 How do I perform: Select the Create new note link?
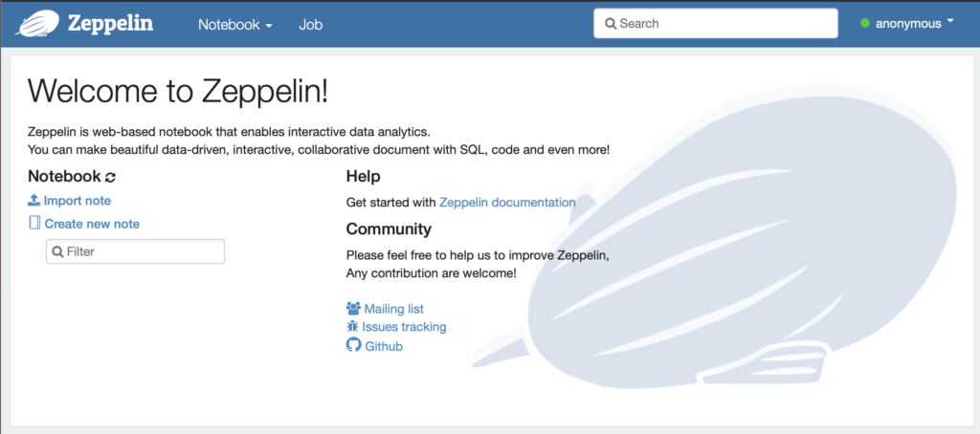(92, 224)
